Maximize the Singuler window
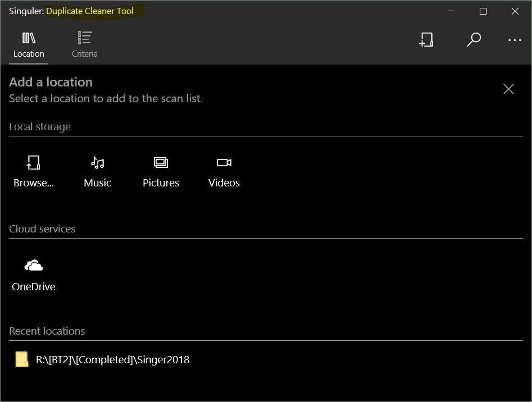532x402 pixels. pos(483,11)
